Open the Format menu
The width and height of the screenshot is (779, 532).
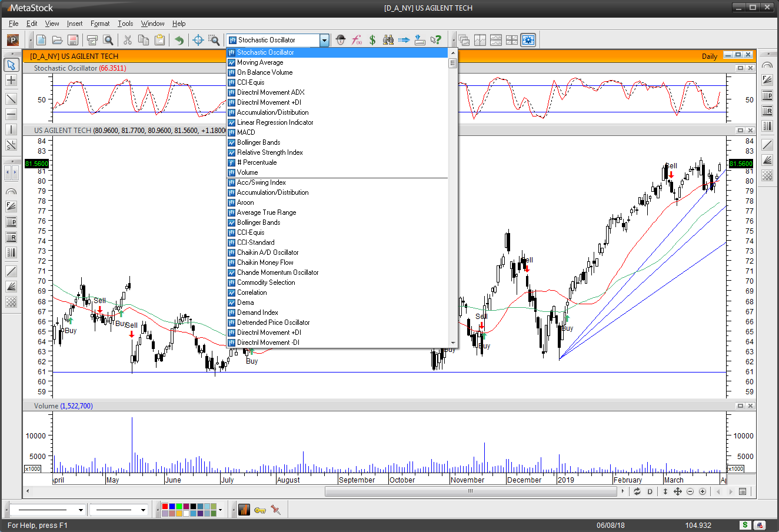(x=100, y=24)
